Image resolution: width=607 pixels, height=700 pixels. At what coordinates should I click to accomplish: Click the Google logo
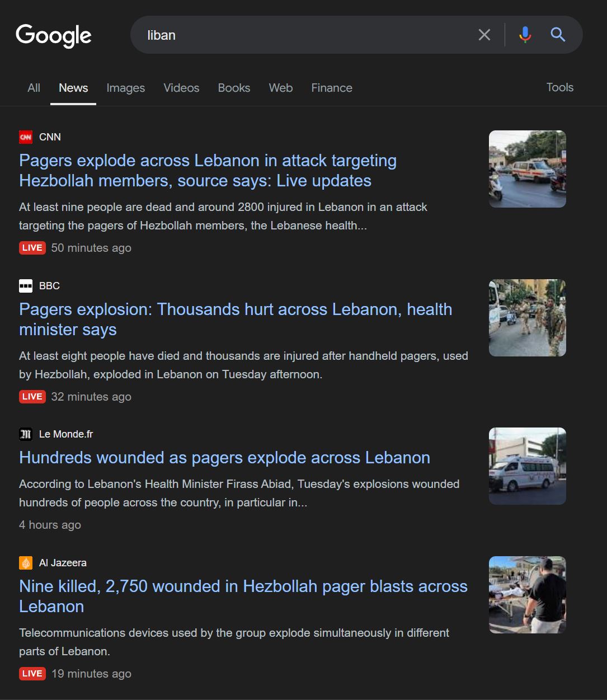click(x=54, y=36)
